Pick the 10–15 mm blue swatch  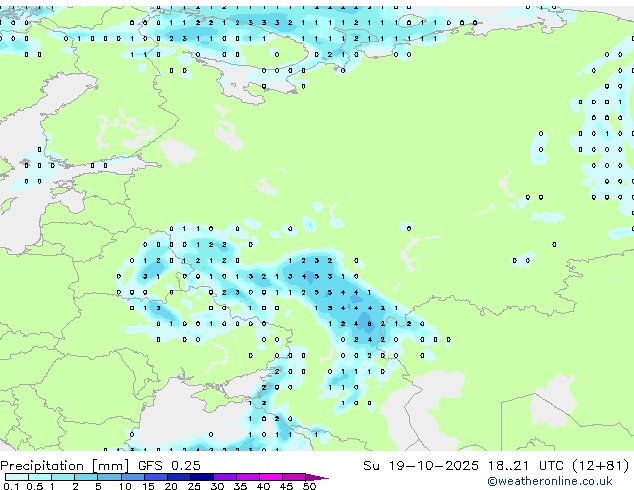click(133, 477)
